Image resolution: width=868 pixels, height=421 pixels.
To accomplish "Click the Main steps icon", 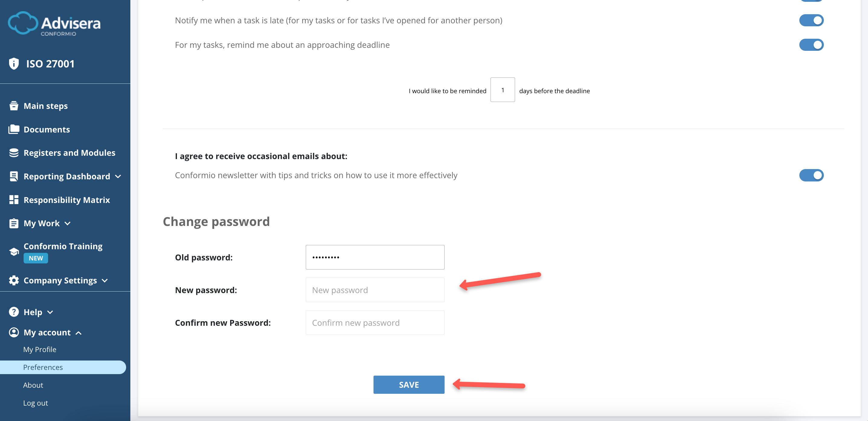I will tap(14, 106).
